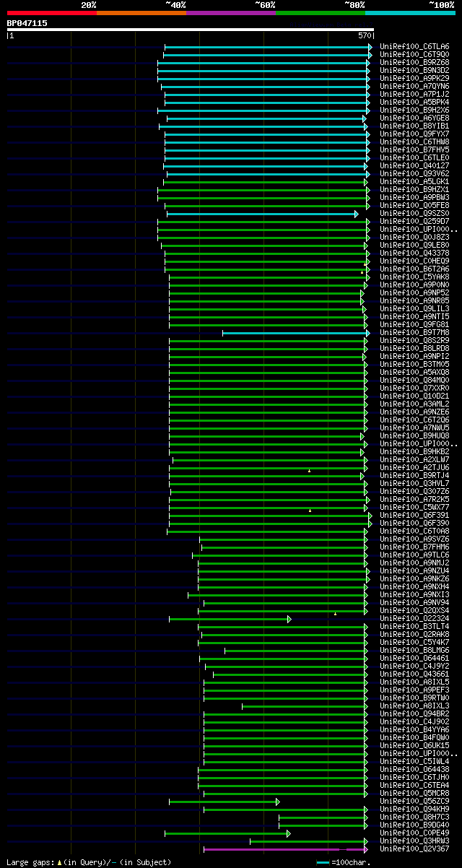Open hit UniRef100_C6TLA6

414,46
